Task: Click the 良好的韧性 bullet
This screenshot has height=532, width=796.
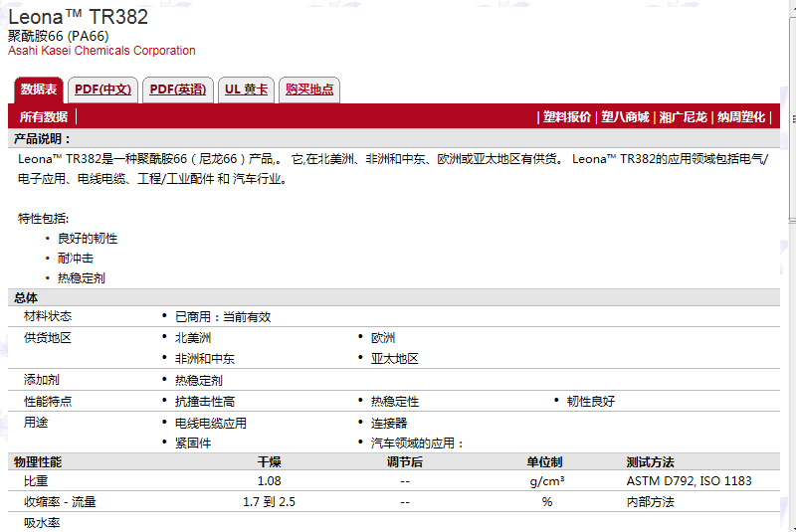Action: [x=88, y=239]
